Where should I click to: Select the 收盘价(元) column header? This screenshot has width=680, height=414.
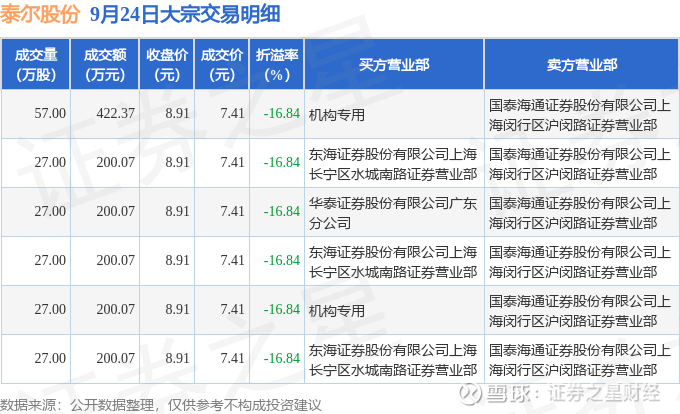[167, 65]
